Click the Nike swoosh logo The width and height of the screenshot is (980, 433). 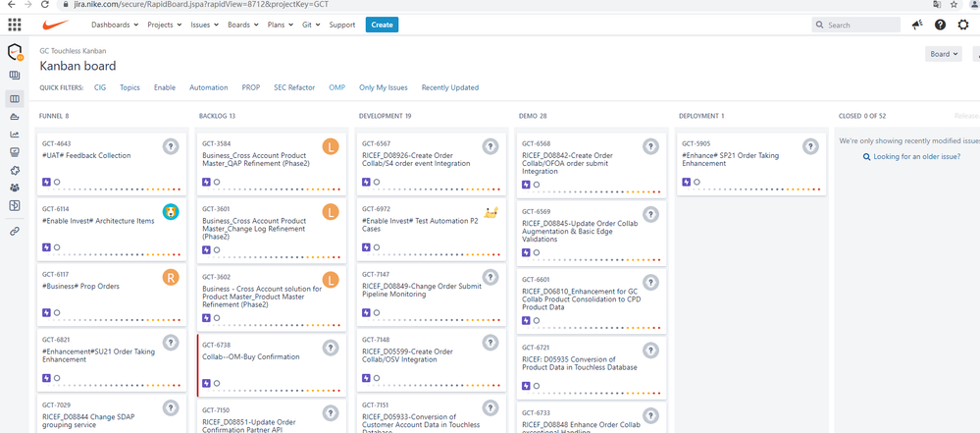(x=56, y=25)
